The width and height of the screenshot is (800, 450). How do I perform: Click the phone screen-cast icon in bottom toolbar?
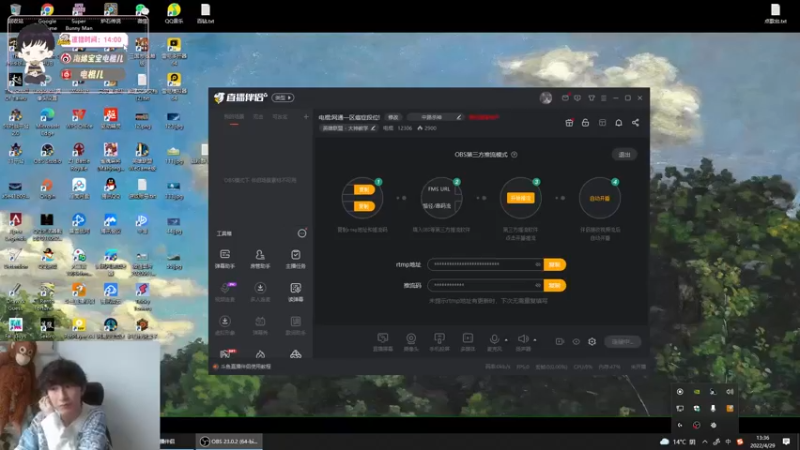(x=439, y=342)
